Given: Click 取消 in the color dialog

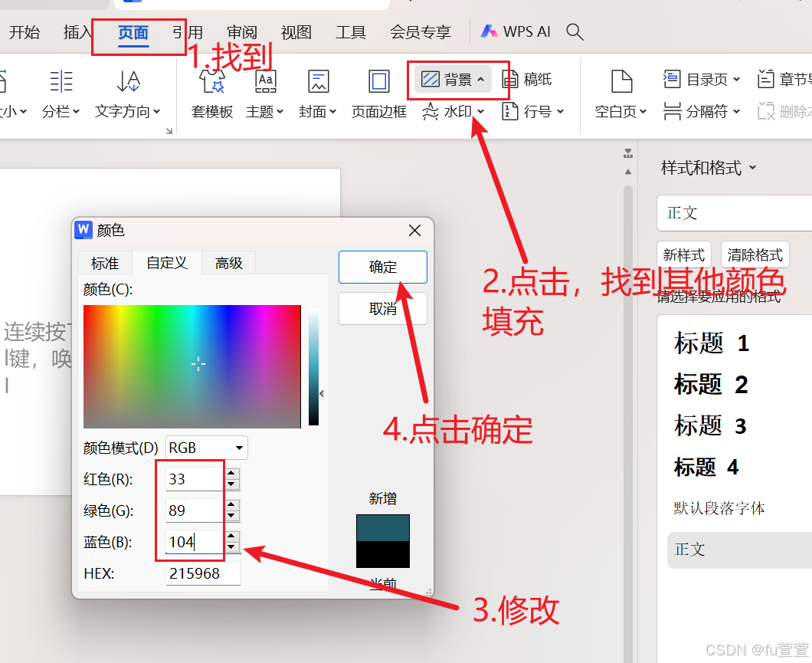Looking at the screenshot, I should click(383, 309).
